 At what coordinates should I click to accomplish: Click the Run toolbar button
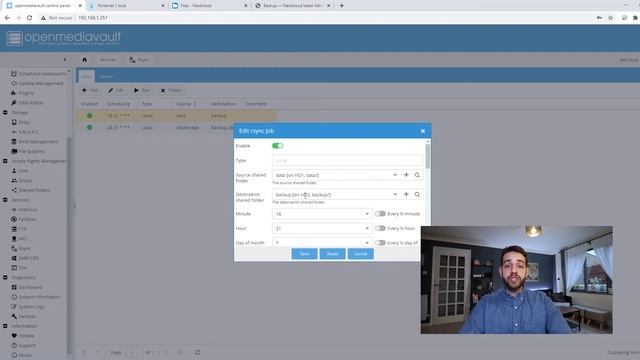pos(142,90)
